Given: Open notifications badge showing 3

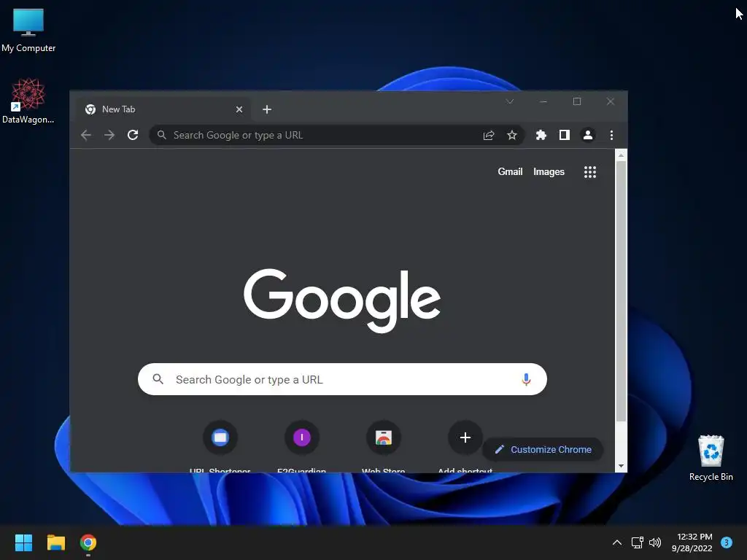Looking at the screenshot, I should tap(726, 542).
